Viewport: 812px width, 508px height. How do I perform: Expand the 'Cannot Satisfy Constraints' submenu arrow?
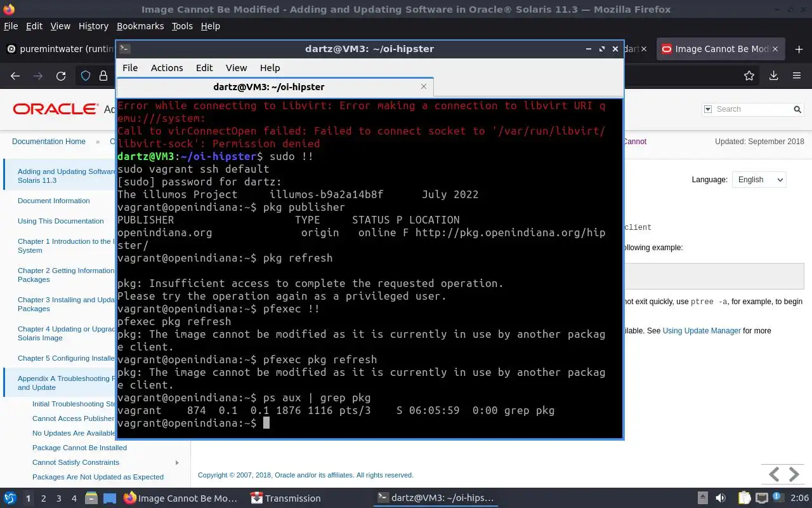coord(177,462)
